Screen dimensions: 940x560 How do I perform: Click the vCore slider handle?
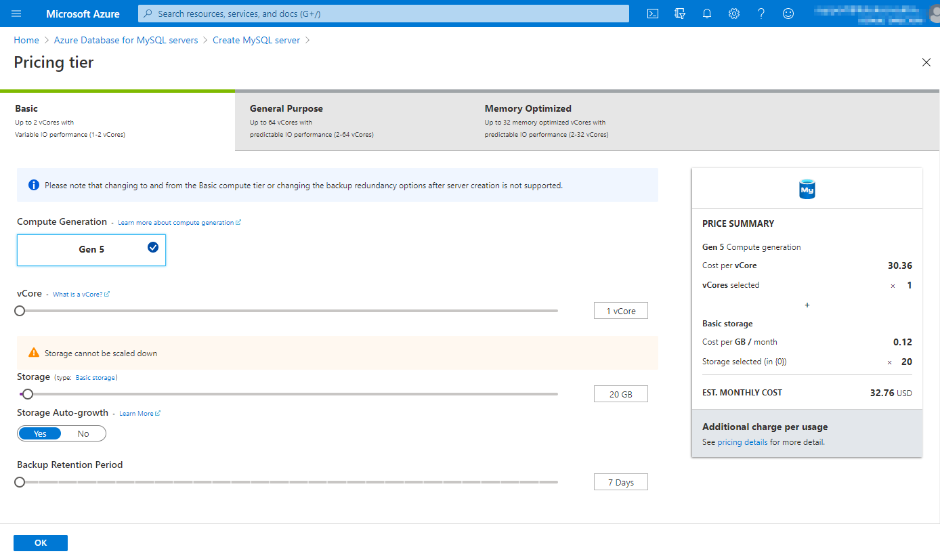[20, 311]
